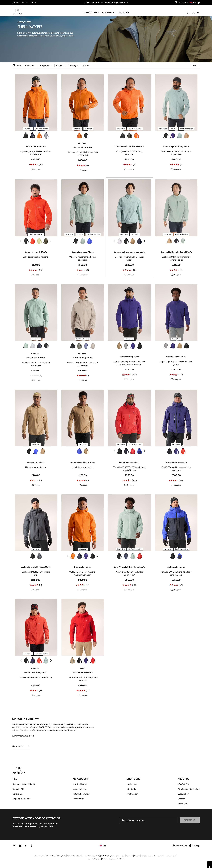The height and width of the screenshot is (868, 212).
Task: Open the search icon in header
Action: coord(188,13)
